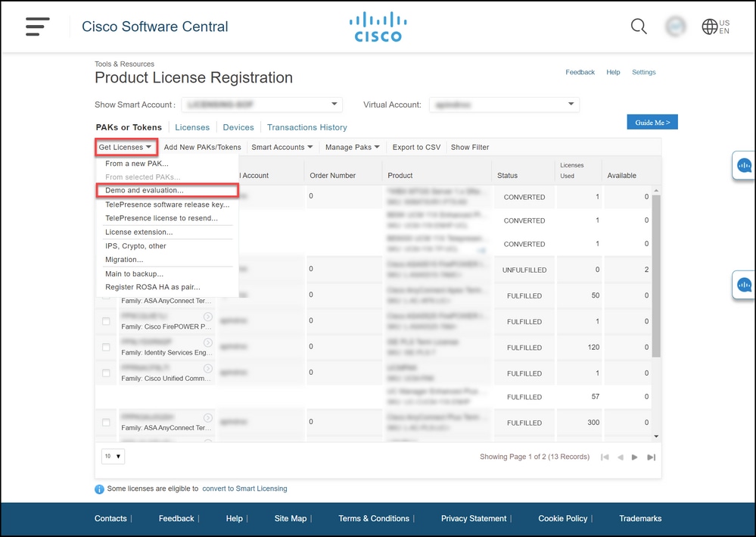Open Privacy Statement in the footer

474,519
